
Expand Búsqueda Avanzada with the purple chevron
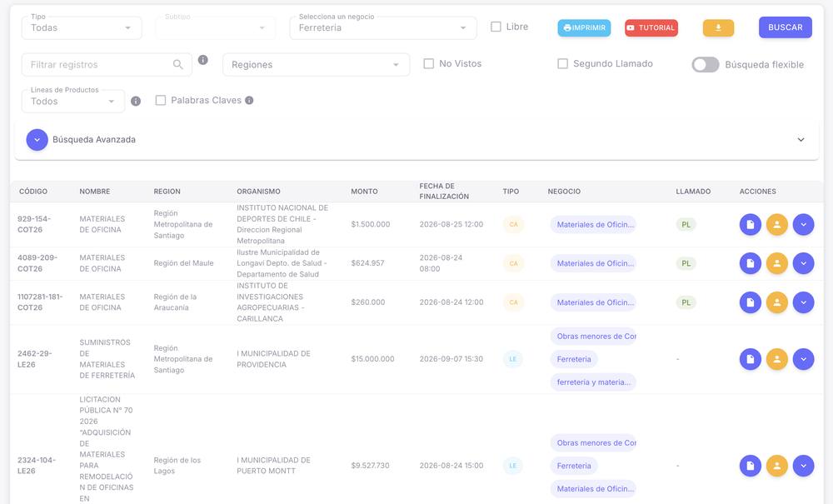pos(37,140)
